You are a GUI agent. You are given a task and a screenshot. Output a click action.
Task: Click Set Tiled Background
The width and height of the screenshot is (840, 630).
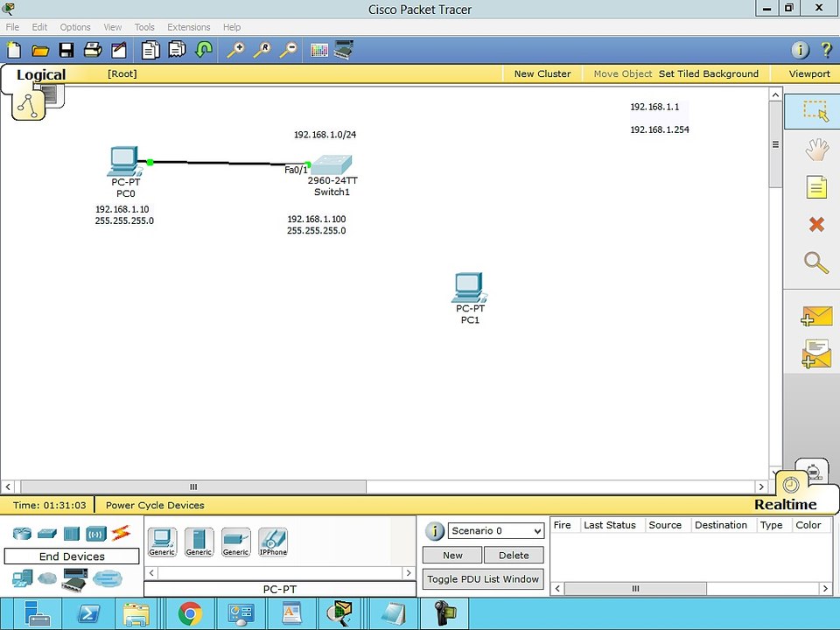coord(708,73)
